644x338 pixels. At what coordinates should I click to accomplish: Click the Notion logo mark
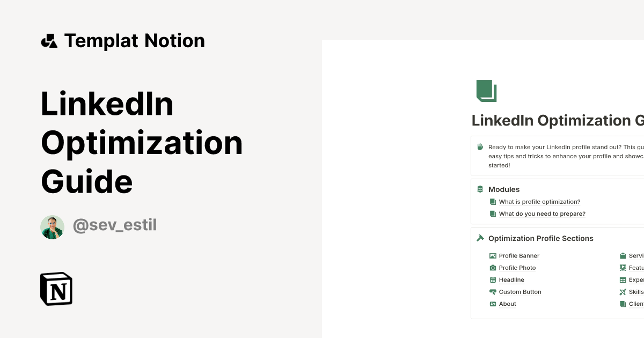pos(56,289)
